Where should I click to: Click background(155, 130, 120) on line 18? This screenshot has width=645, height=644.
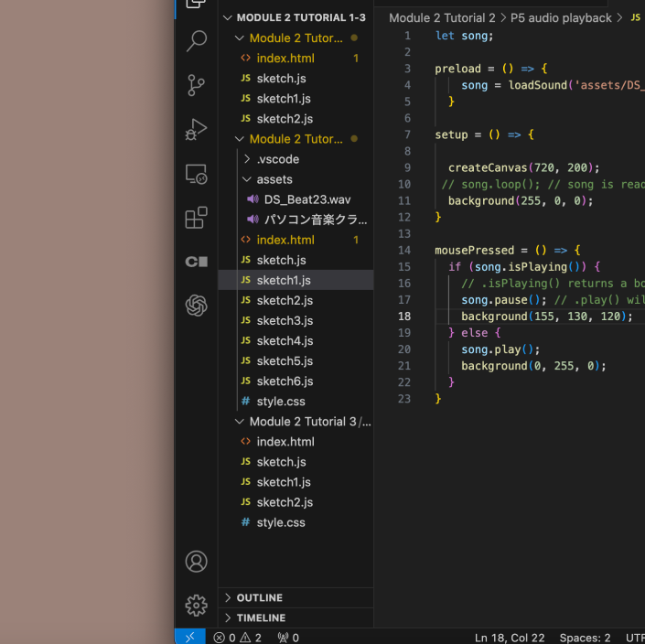(x=547, y=317)
